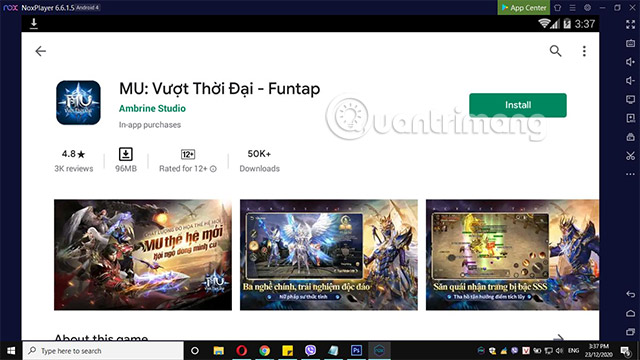Open NoxPlayer screen display tool
The width and height of the screenshot is (640, 360).
(630, 99)
